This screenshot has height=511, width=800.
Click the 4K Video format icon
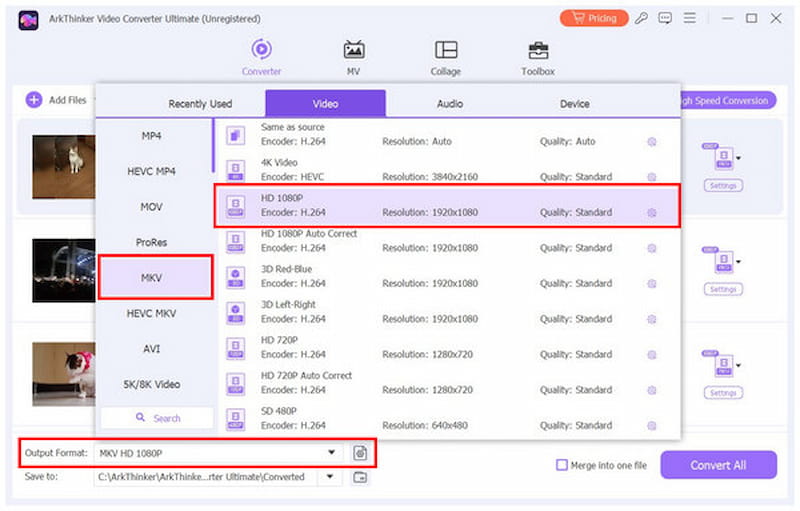click(235, 170)
